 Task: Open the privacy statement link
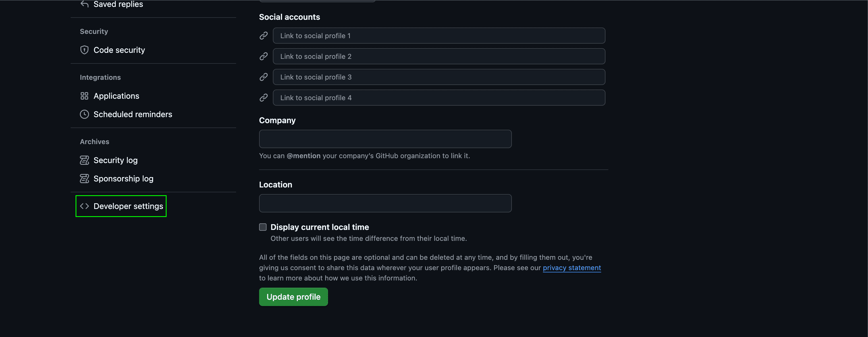[572, 268]
